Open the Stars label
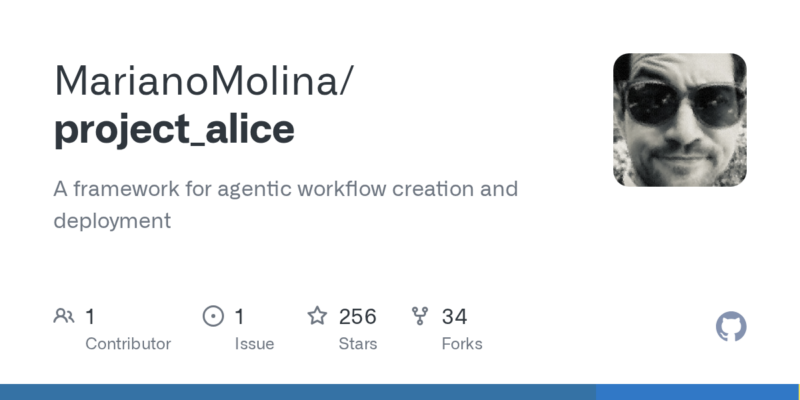The width and height of the screenshot is (800, 400). [358, 344]
